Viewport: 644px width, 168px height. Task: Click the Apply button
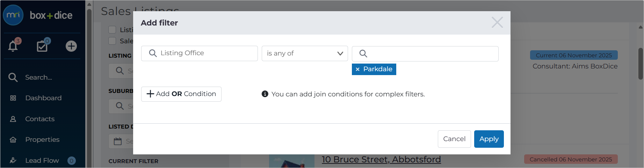pos(489,139)
